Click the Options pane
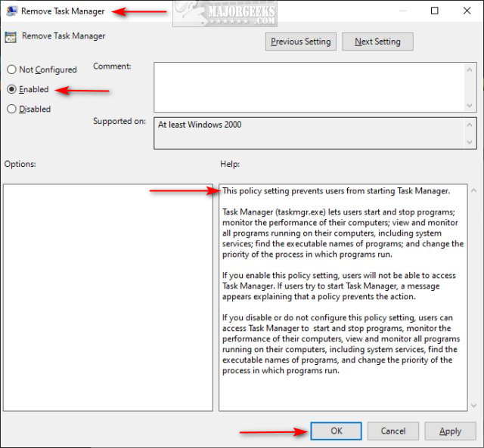Screen dimensions: 484x448 tap(108, 298)
